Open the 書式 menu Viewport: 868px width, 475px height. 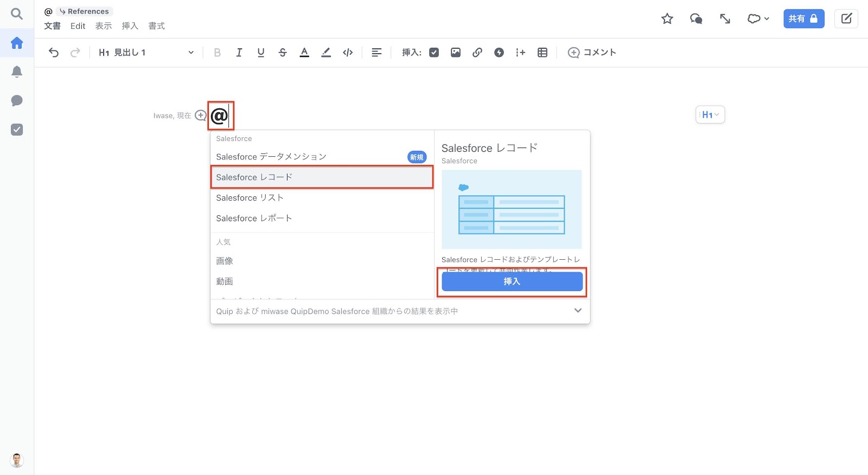tap(157, 26)
